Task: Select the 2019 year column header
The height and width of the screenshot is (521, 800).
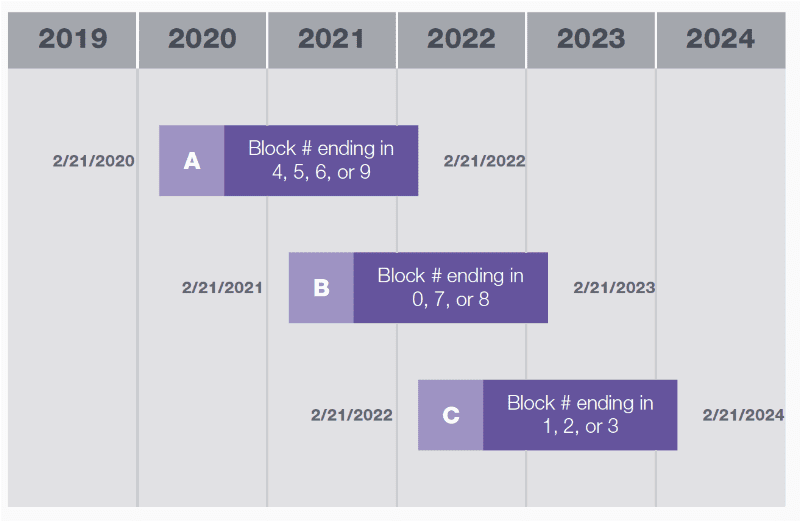Action: [72, 40]
